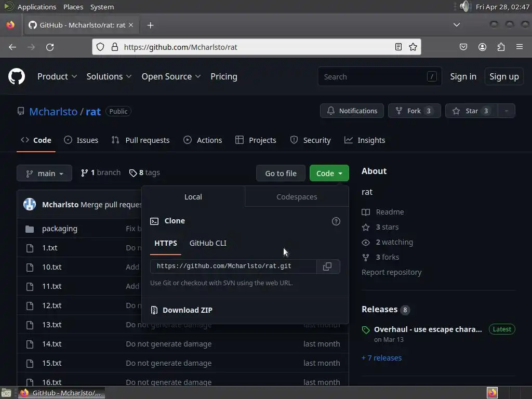The height and width of the screenshot is (399, 532).
Task: Star the rat repository
Action: coord(472,111)
